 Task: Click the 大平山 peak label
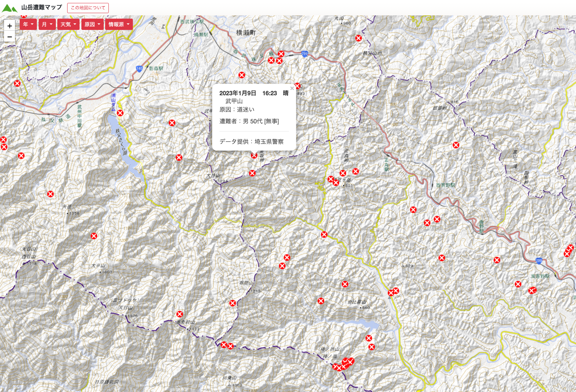98,266
